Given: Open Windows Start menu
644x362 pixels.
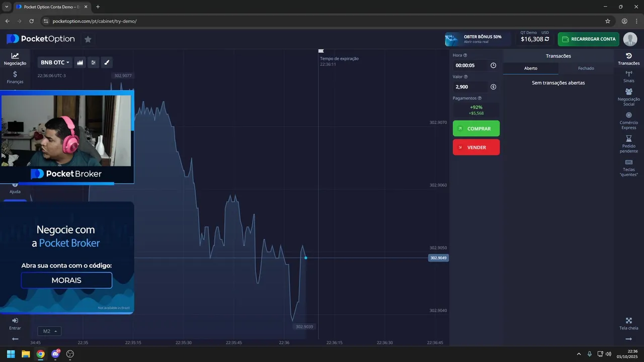Looking at the screenshot, I should pyautogui.click(x=11, y=354).
